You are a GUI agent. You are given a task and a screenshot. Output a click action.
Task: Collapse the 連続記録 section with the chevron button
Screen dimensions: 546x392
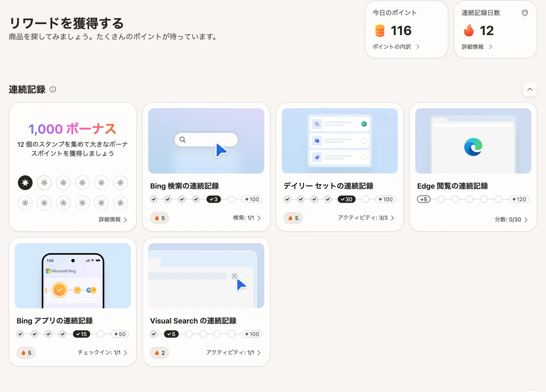tap(530, 89)
